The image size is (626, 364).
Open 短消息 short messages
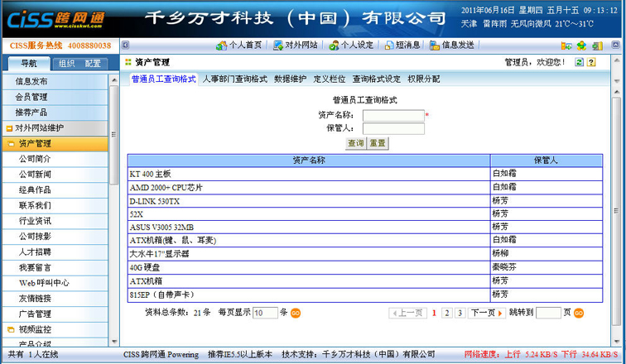pos(402,45)
